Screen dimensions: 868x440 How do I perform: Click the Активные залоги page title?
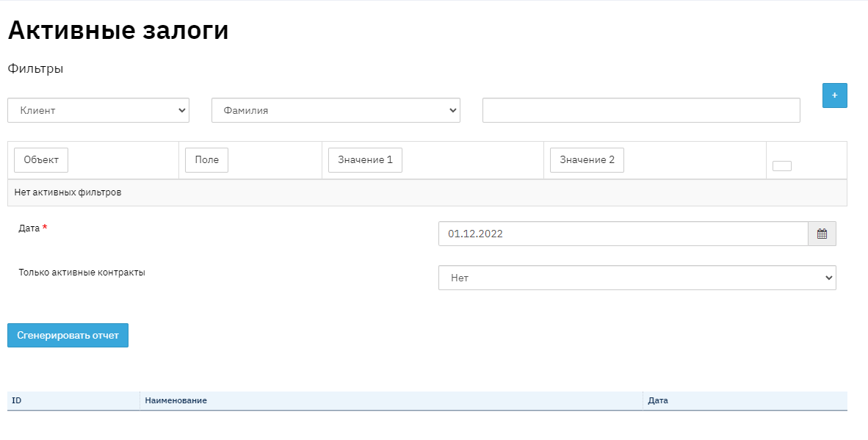point(118,31)
